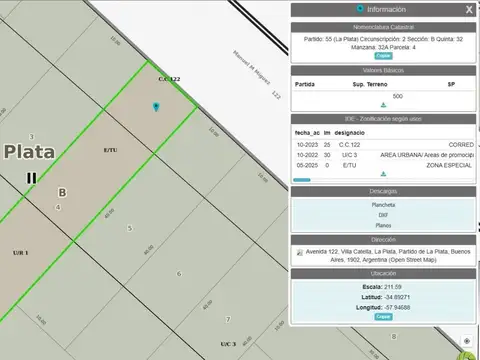The height and width of the screenshot is (360, 480).
Task: Click the Partida column header
Action: pos(305,84)
